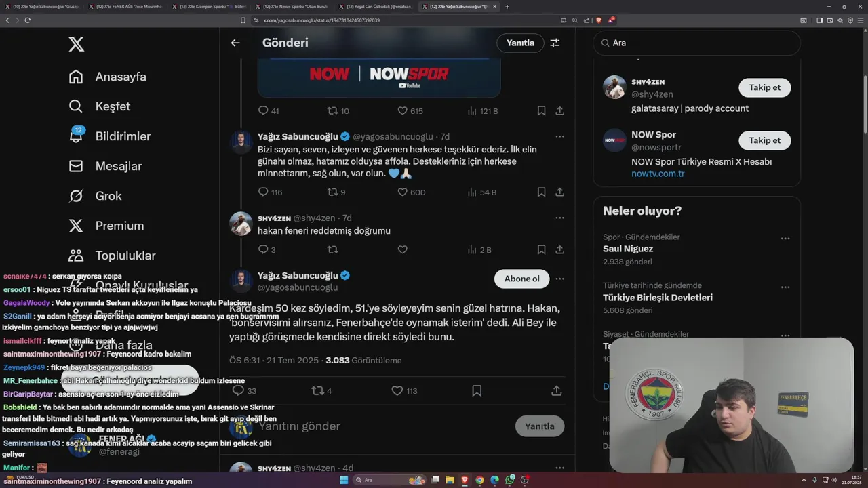Open Chrome from the taskbar
The image size is (868, 488).
click(479, 480)
